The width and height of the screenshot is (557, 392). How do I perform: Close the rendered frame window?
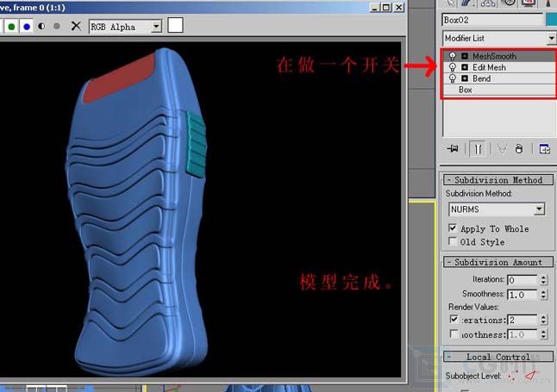click(x=399, y=8)
